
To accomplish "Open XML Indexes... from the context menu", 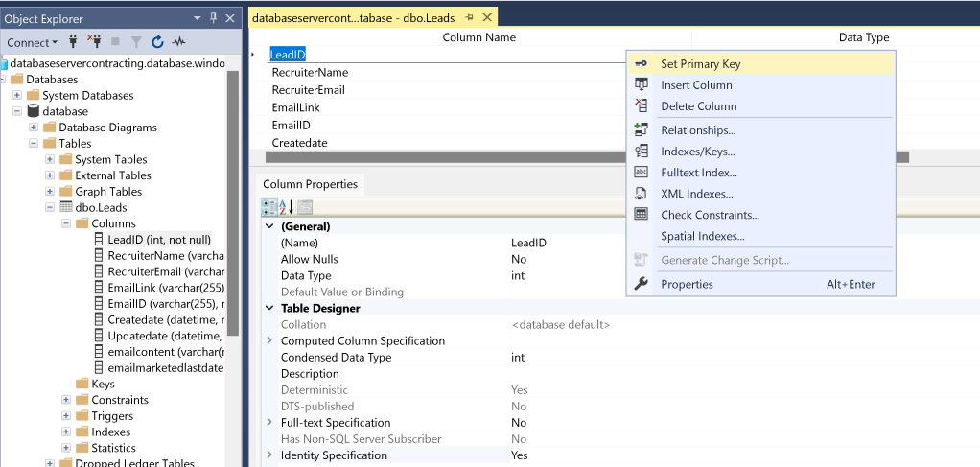I will click(761, 194).
